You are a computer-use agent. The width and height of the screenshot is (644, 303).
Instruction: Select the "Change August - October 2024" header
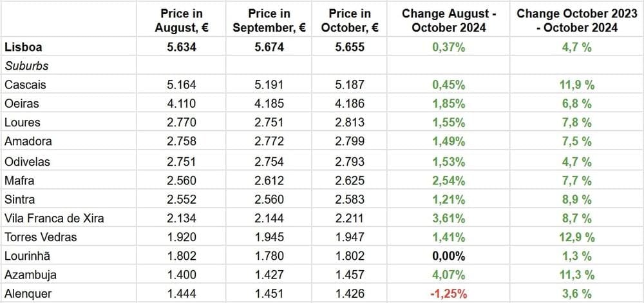444,20
